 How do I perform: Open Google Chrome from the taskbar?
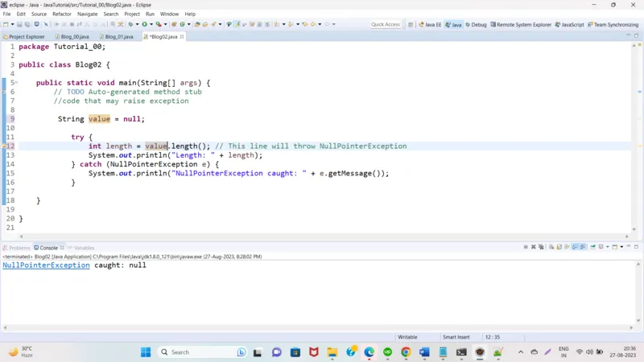coord(406,352)
